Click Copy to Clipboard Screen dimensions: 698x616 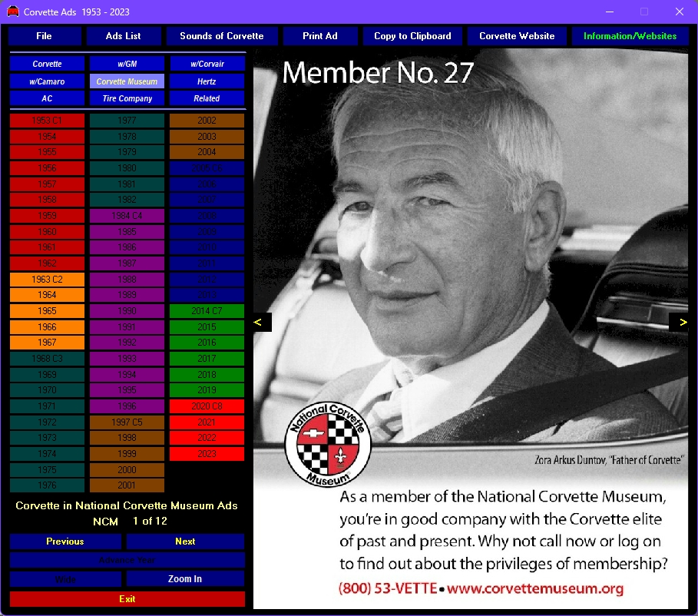412,36
